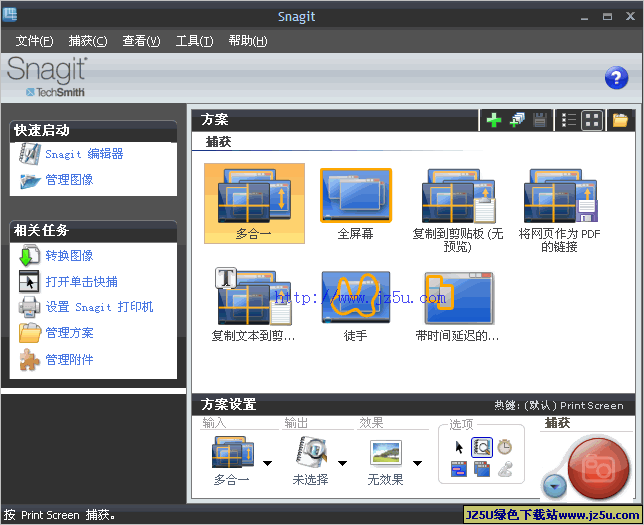The height and width of the screenshot is (525, 644).
Task: Click the 未选择 output icon
Action: click(311, 452)
